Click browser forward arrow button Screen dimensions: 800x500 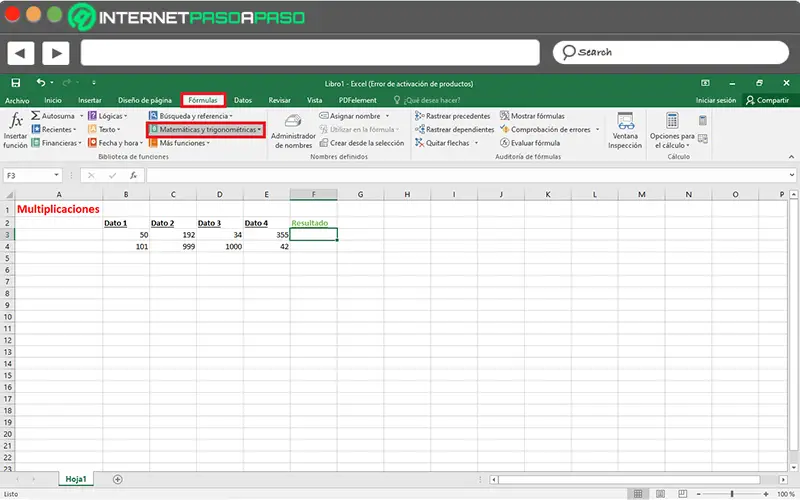coord(56,53)
